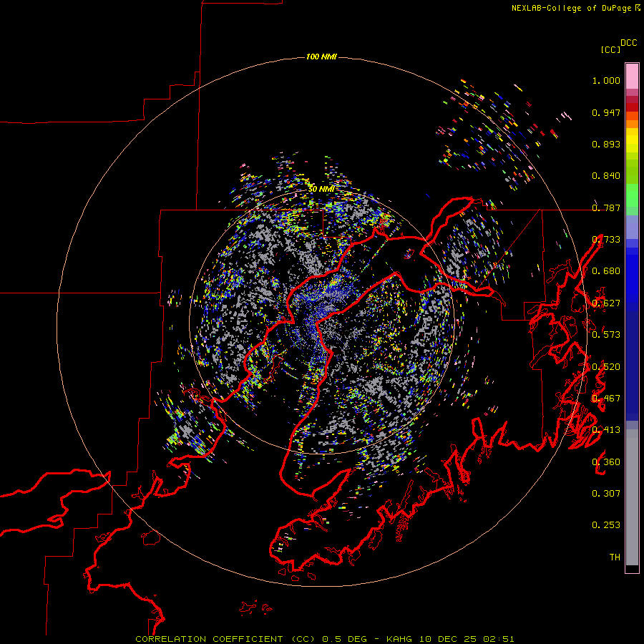Click the [CC] legend label
The width and height of the screenshot is (644, 644).
[610, 49]
